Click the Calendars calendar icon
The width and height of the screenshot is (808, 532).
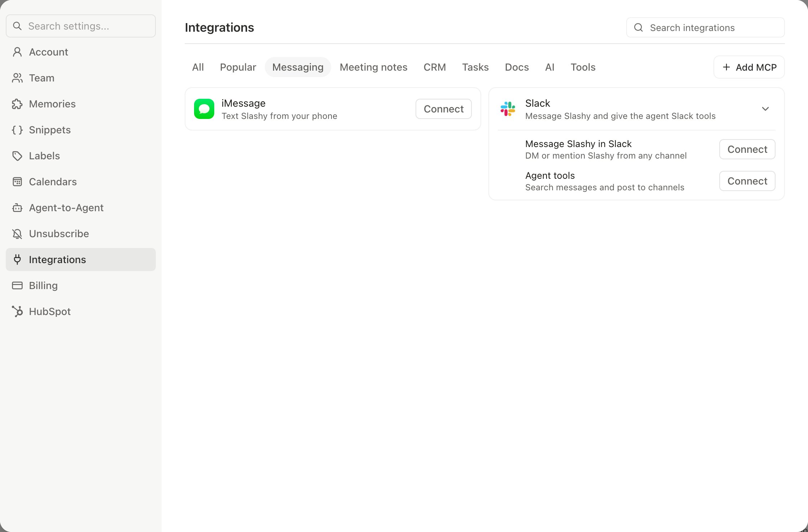click(17, 182)
